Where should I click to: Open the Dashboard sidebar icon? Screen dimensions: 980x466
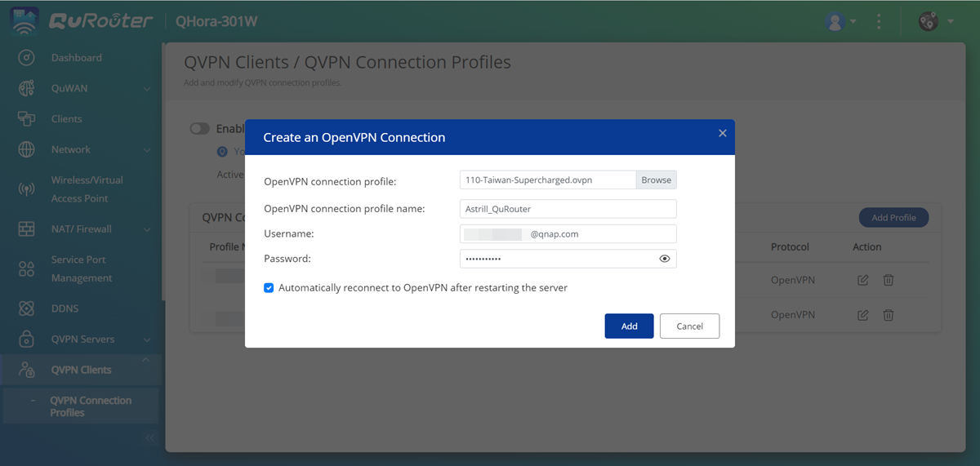click(x=26, y=58)
